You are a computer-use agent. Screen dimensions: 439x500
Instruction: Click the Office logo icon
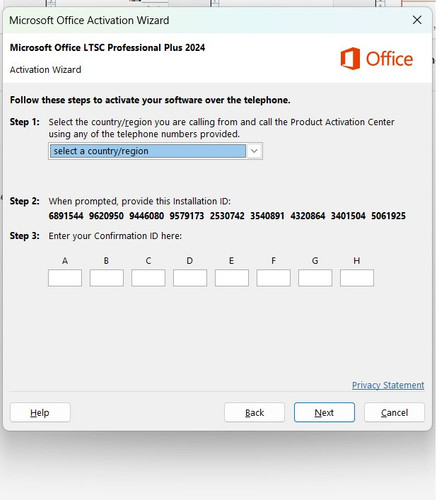click(350, 59)
